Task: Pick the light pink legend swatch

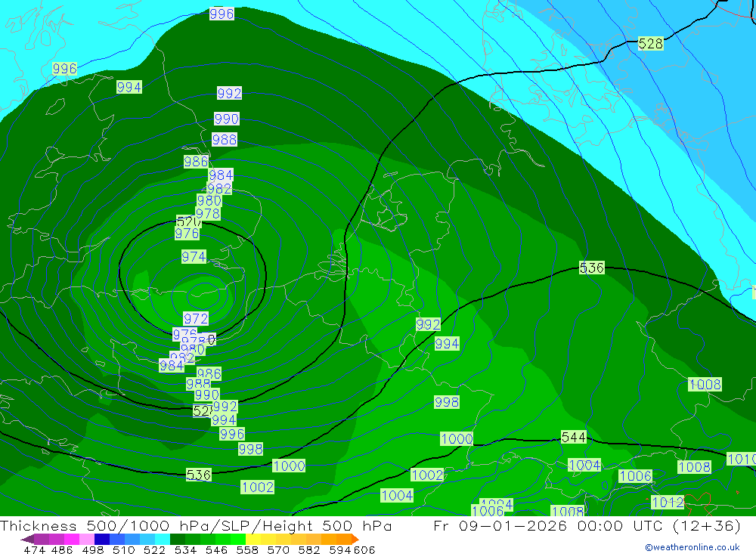Action: [x=87, y=539]
